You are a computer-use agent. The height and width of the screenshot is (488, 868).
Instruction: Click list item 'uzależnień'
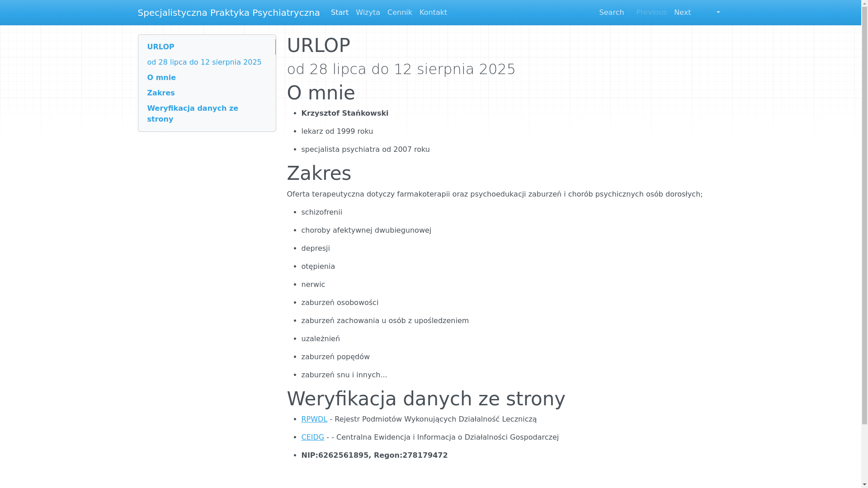click(321, 339)
